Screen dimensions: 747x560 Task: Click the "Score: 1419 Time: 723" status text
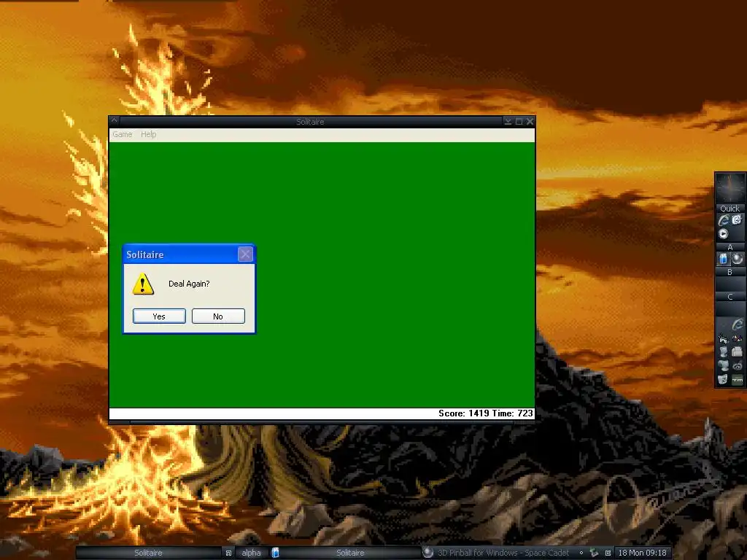(485, 413)
